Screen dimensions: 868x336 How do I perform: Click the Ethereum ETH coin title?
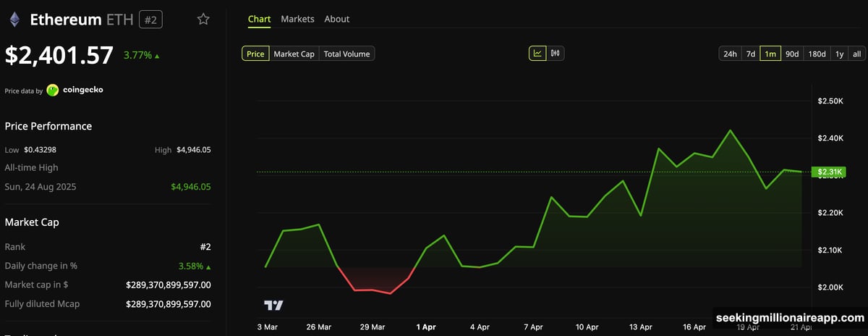82,20
